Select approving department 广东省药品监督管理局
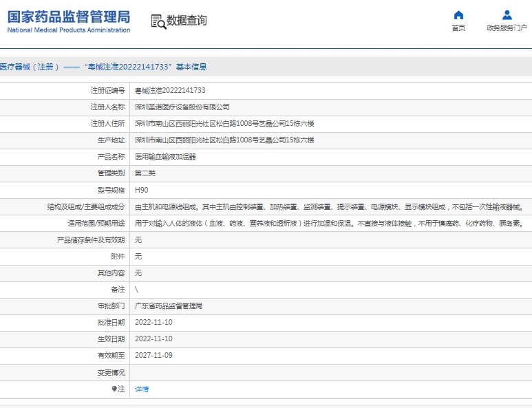Image resolution: width=532 pixels, height=408 pixels. [169, 306]
